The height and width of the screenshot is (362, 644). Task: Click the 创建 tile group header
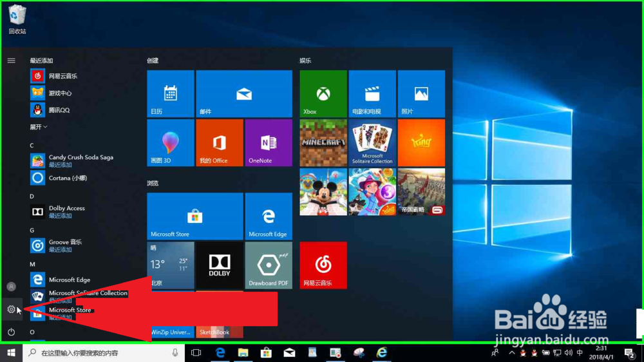[x=153, y=61]
